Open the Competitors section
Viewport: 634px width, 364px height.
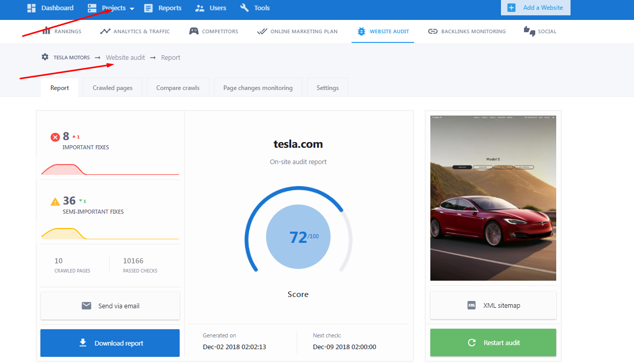pos(214,31)
